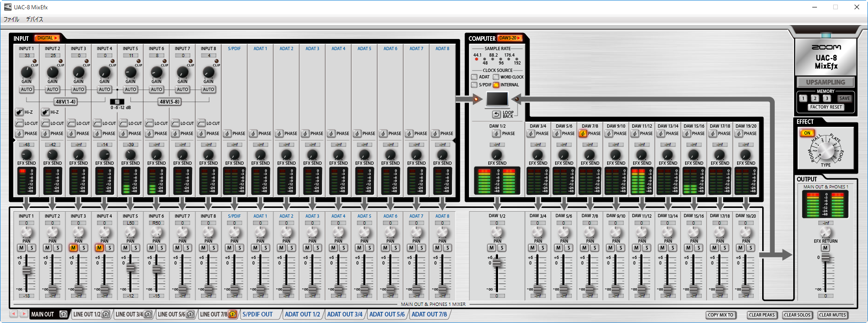The height and width of the screenshot is (323, 868).
Task: Enable the LO CUT filter on Input 5
Action: (x=123, y=123)
